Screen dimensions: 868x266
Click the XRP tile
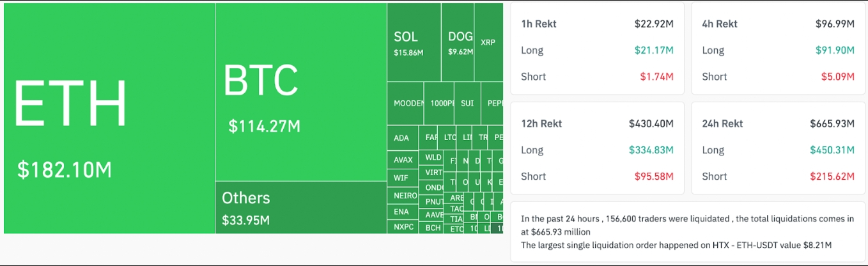[488, 42]
